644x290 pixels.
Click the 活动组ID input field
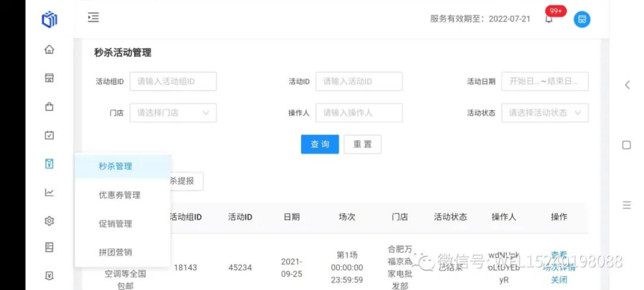point(173,82)
